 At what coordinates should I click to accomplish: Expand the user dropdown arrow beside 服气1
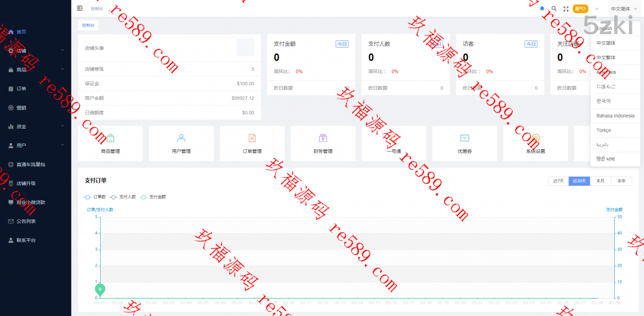597,9
